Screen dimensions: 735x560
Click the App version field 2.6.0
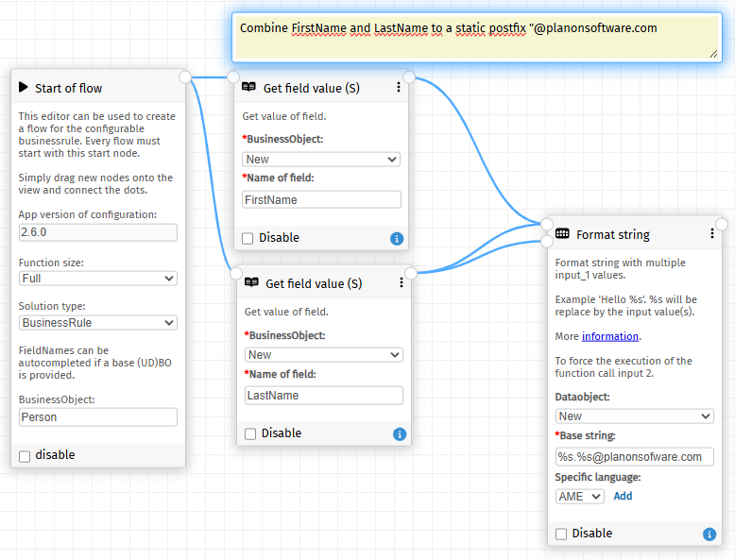click(98, 232)
